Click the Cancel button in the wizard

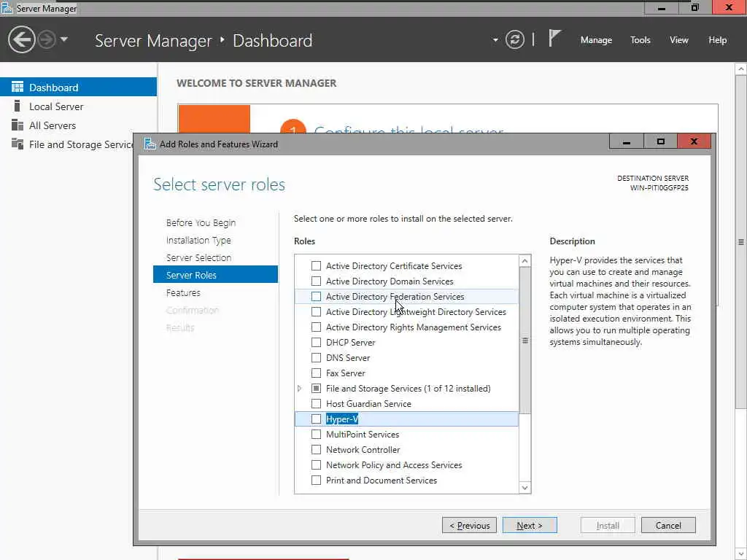click(668, 525)
